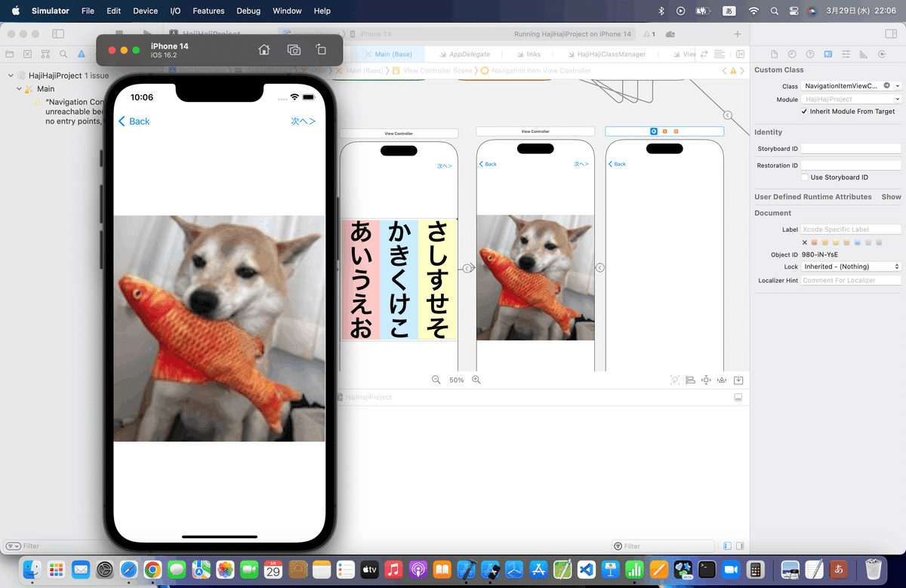The height and width of the screenshot is (588, 906).
Task: Jump to NavigationItemViewController class arrow
Action: [x=887, y=86]
